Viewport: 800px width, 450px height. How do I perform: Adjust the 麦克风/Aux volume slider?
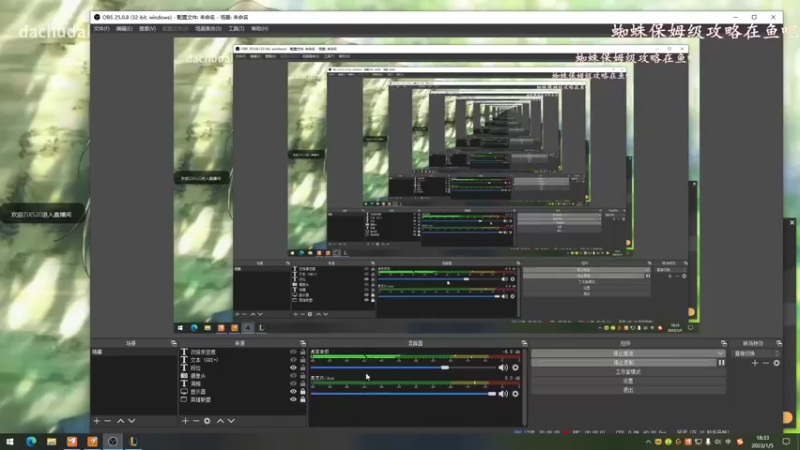click(403, 394)
